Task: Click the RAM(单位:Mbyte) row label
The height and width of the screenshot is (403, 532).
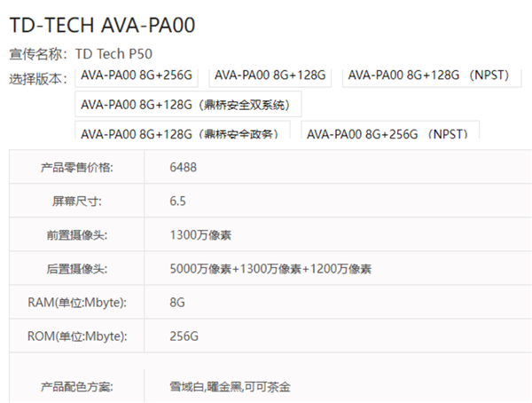Action: [77, 303]
